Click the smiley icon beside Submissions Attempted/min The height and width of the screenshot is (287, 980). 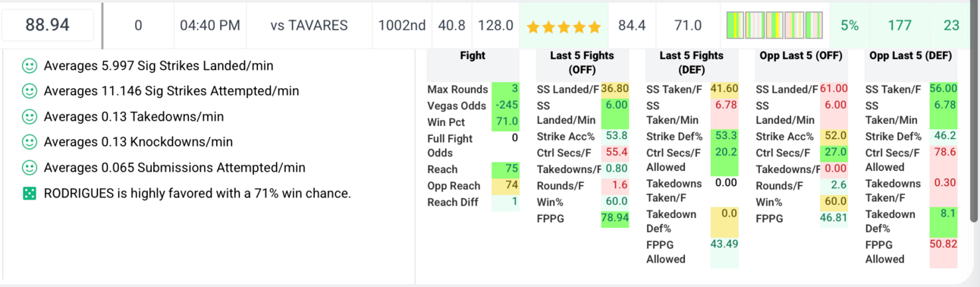[29, 168]
